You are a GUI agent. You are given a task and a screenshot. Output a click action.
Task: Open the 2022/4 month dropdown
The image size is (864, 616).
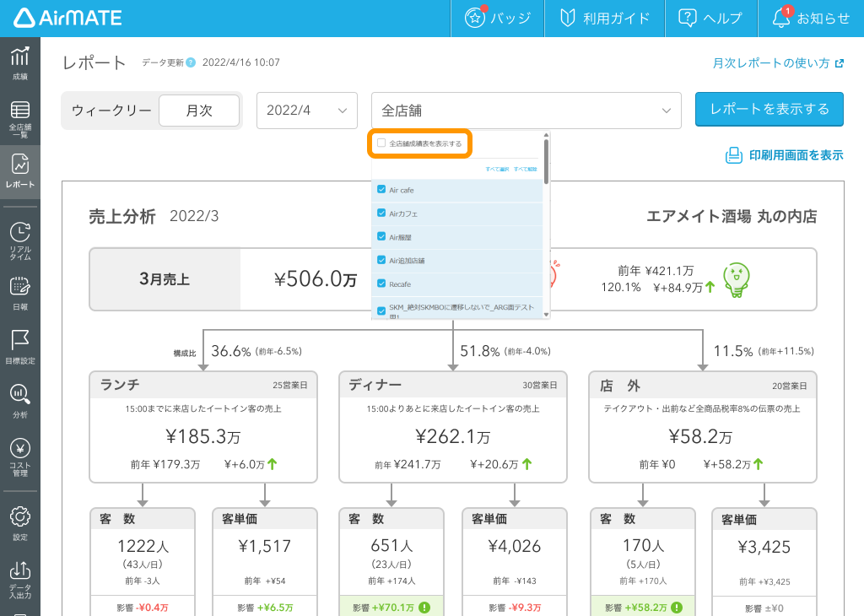(x=306, y=110)
